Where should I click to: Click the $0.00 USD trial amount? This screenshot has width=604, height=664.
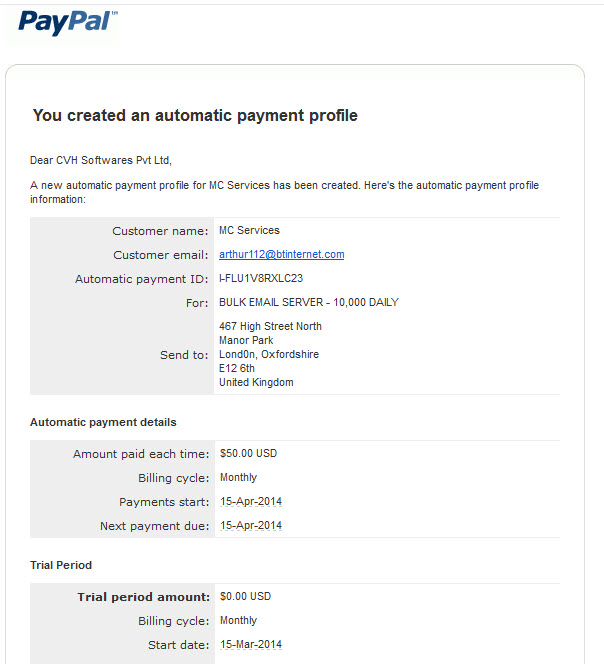[246, 596]
